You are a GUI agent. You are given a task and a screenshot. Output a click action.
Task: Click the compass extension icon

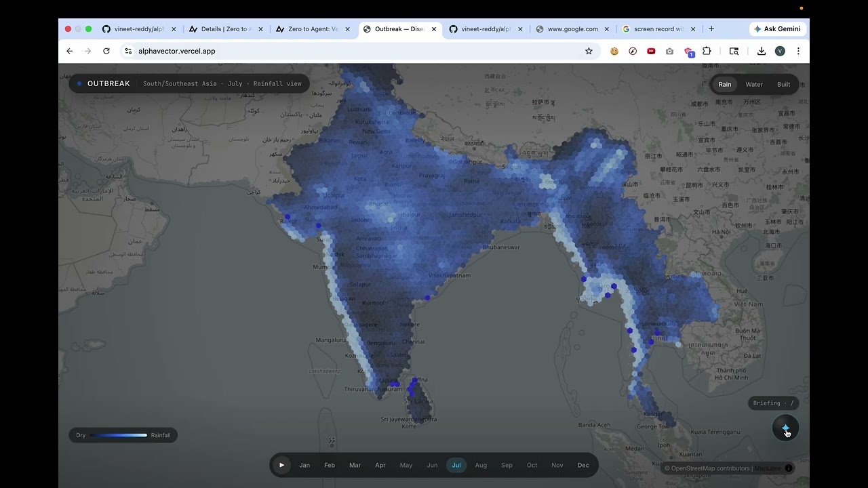click(x=633, y=51)
